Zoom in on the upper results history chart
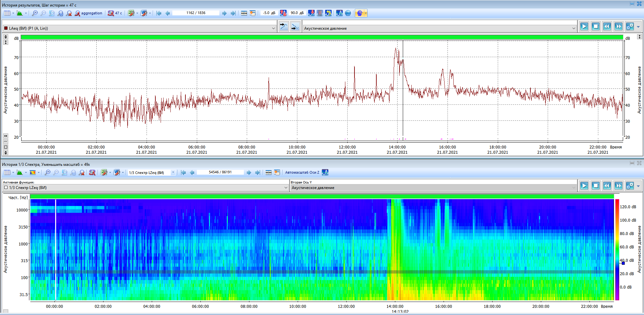This screenshot has height=315, width=644. (x=35, y=13)
